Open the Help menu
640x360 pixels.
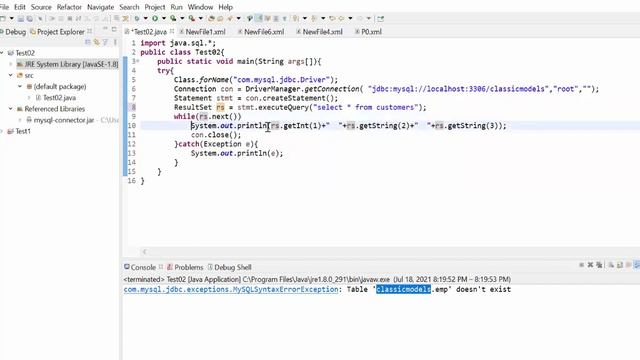(x=225, y=7)
